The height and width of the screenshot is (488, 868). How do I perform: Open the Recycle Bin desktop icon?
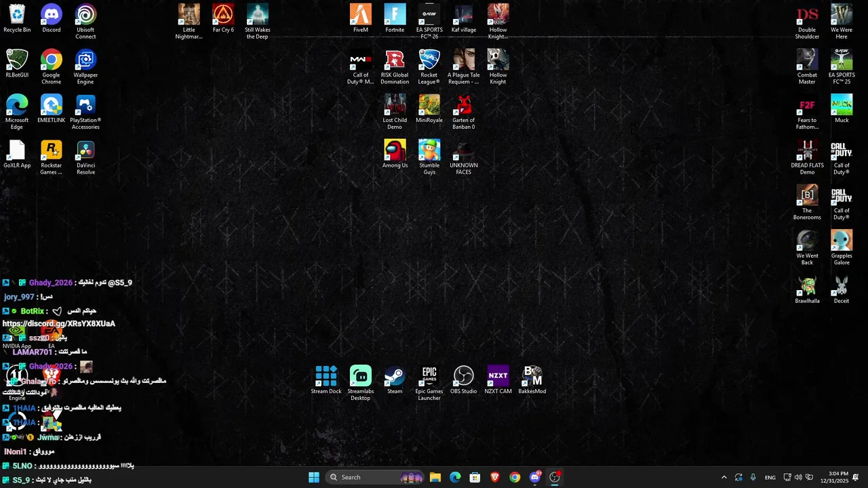(x=17, y=19)
